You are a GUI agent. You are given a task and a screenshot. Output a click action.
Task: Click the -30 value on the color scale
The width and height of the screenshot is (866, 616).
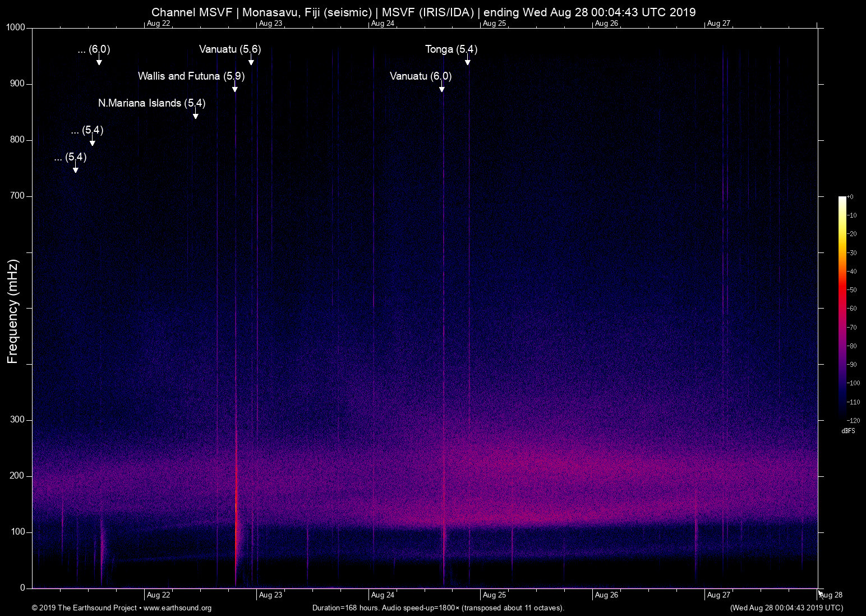point(851,253)
